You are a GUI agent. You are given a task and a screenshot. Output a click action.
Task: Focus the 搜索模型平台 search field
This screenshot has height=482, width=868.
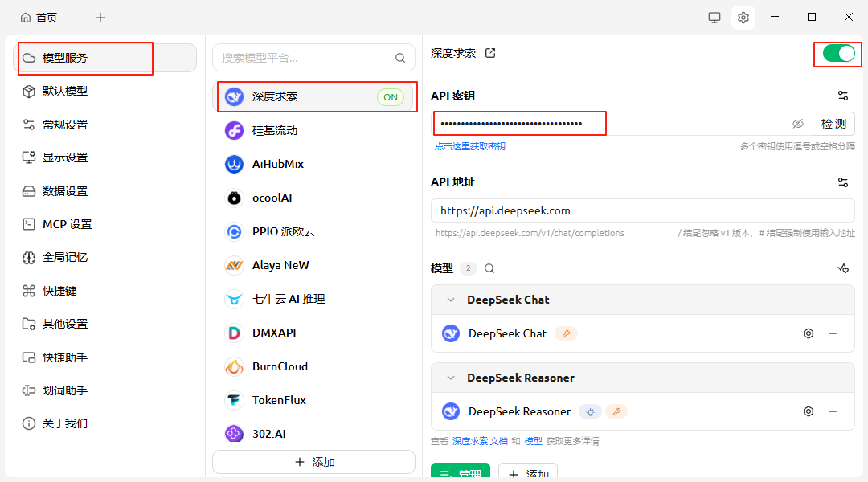314,58
